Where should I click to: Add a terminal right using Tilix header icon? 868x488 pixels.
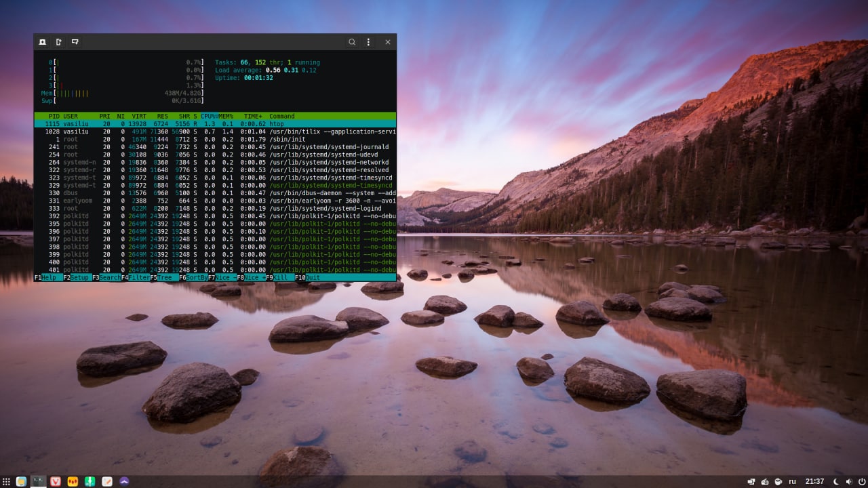coord(59,42)
